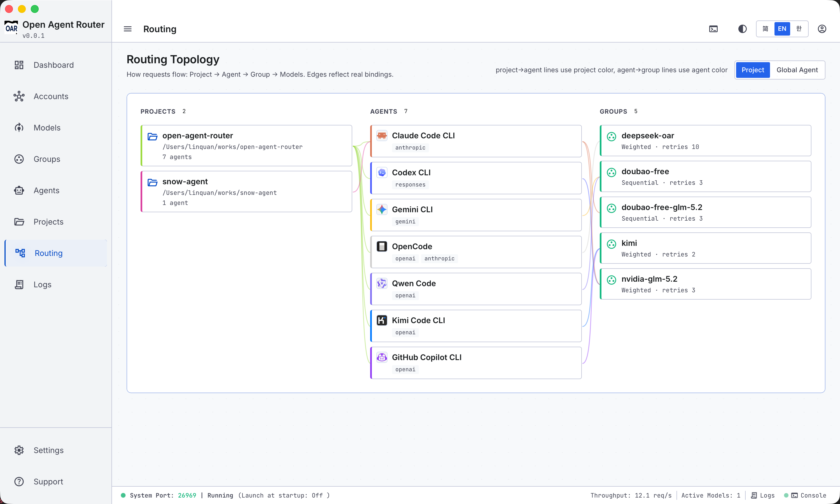Go to Accounts in the sidebar

(x=56, y=96)
